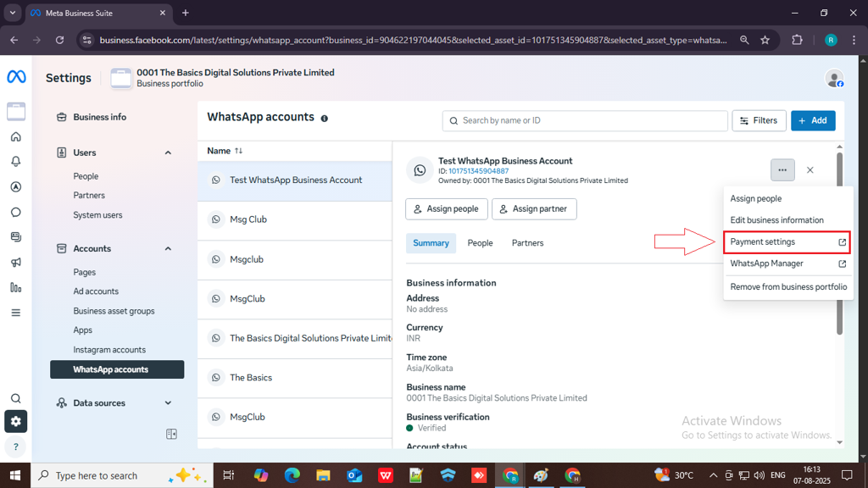Sort list by Name column
This screenshot has height=488, width=868.
[225, 151]
